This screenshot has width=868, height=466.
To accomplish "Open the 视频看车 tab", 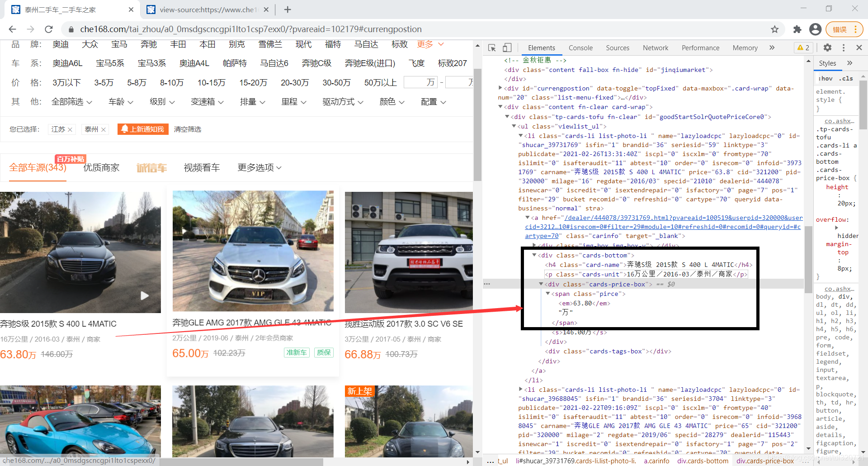I will click(202, 168).
